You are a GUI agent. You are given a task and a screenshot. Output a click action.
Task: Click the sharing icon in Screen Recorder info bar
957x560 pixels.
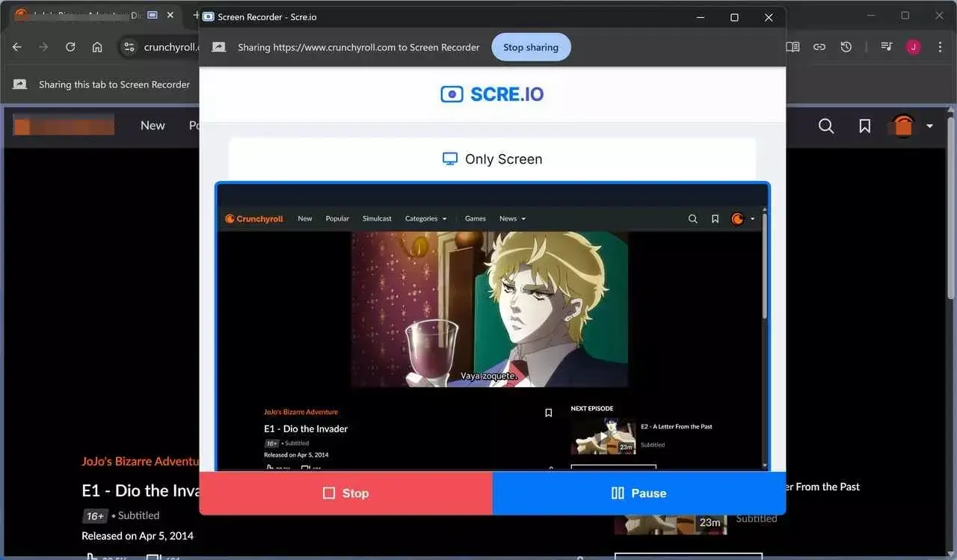pos(218,47)
